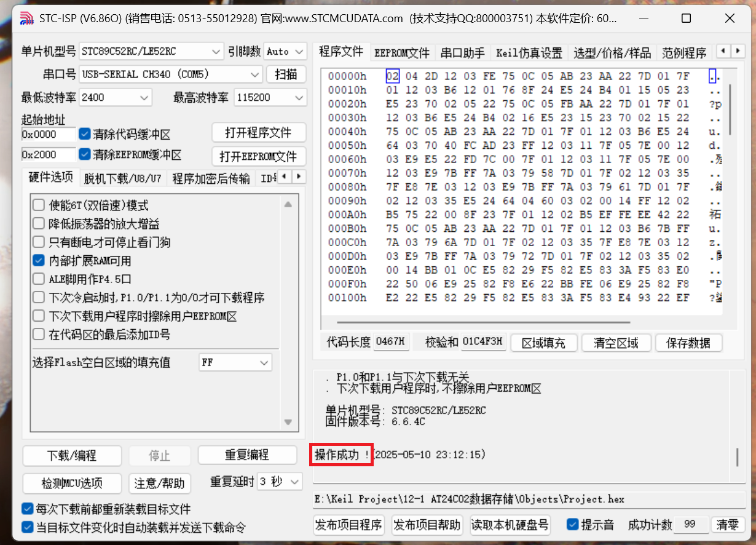Toggle 每次下载前都重新装载目标文件

[x=27, y=509]
